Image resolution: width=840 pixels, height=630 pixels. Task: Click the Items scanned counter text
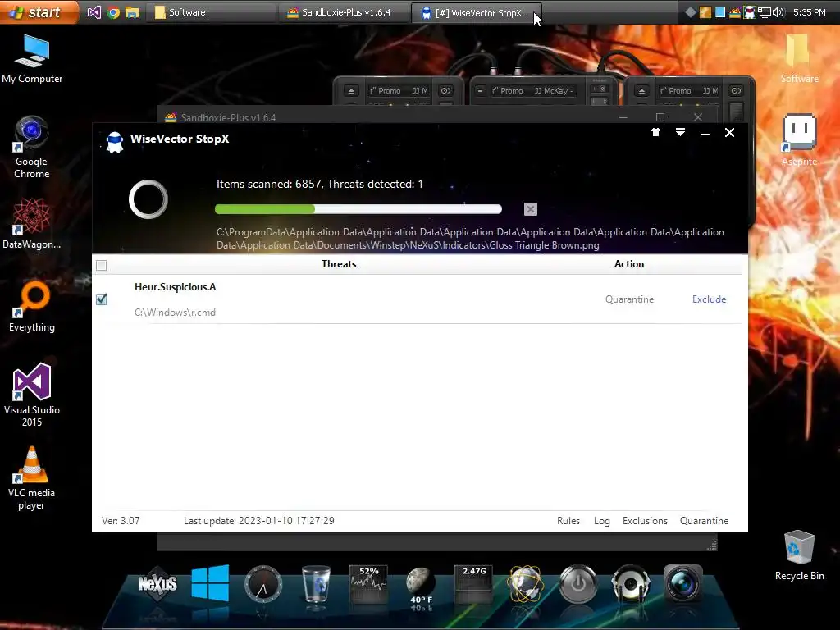pos(319,185)
